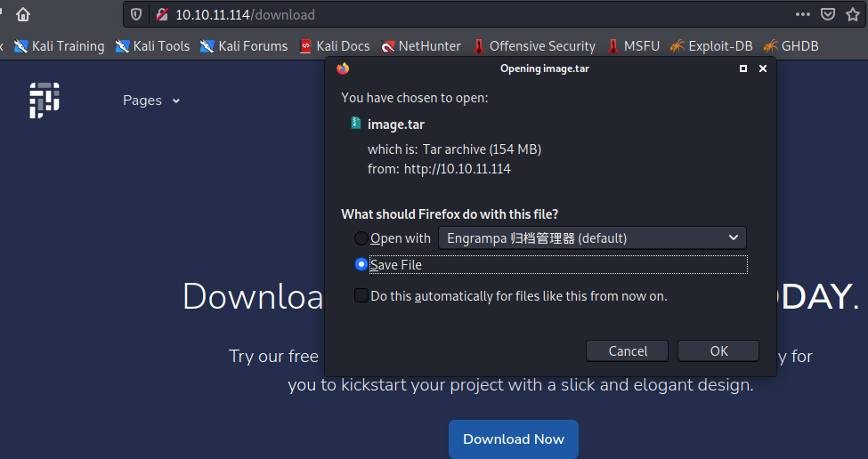Open the page actions three-dots menu

pyautogui.click(x=803, y=14)
